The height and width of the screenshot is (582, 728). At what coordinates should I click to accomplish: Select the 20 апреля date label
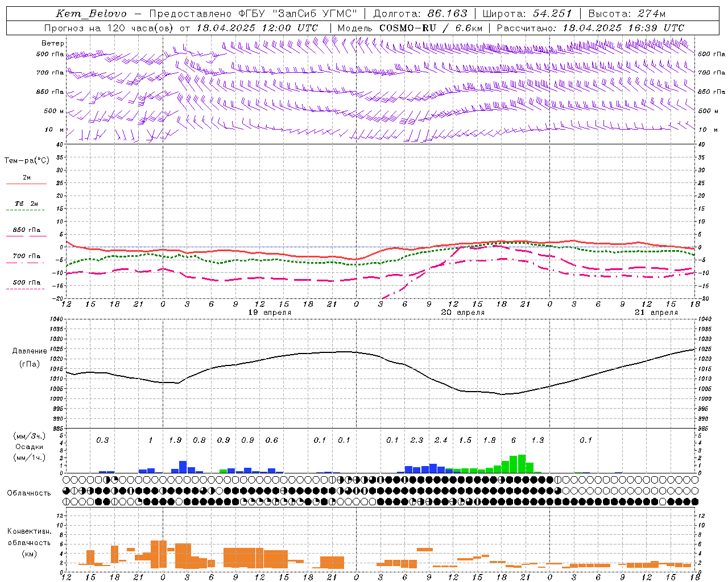463,313
